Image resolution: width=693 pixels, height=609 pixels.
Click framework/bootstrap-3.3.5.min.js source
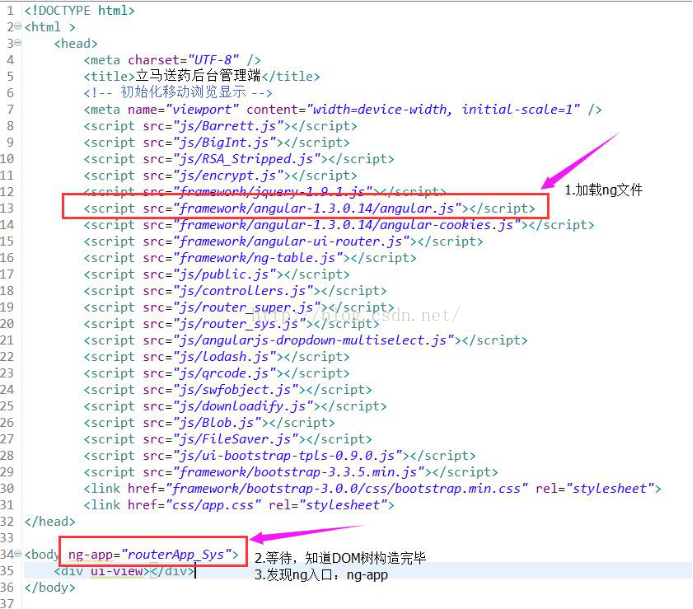coord(299,472)
